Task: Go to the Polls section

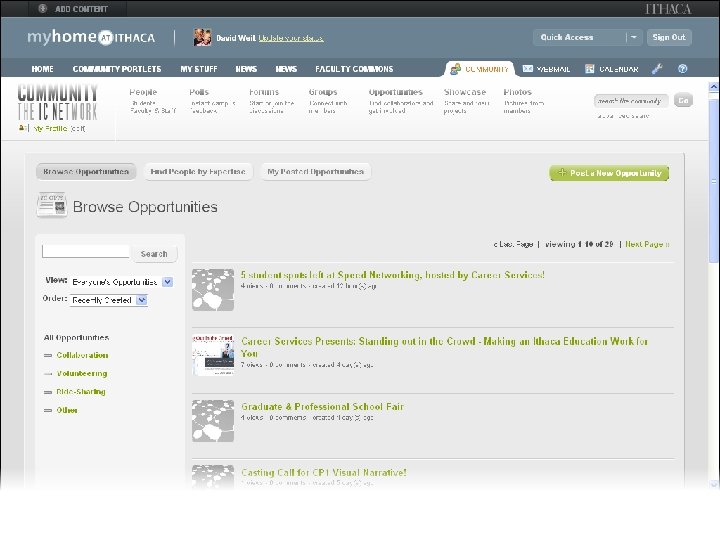Action: point(199,92)
